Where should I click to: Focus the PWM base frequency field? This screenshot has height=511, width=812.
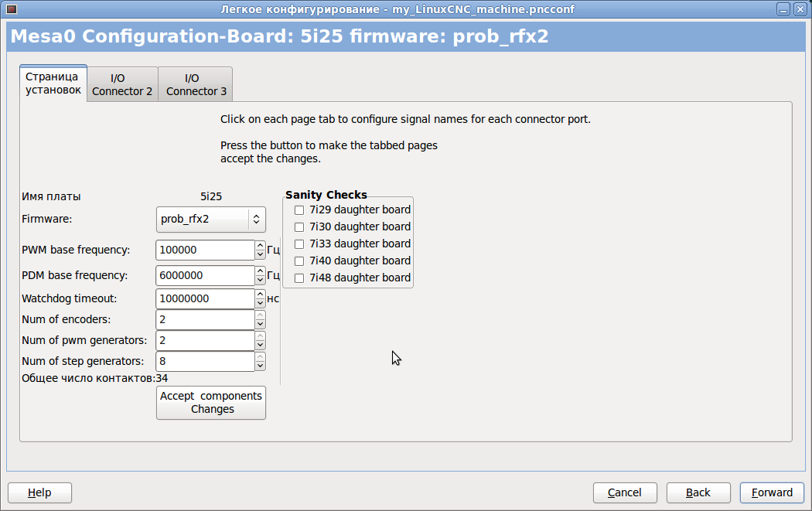(205, 250)
